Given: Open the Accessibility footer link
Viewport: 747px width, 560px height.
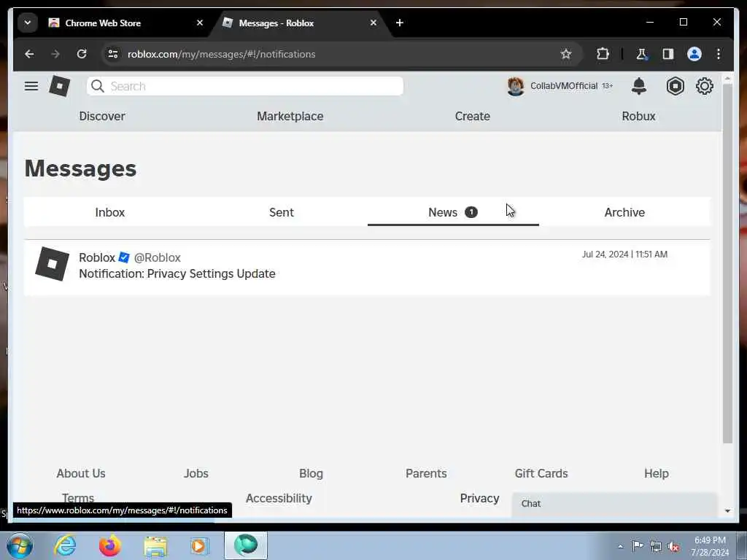Looking at the screenshot, I should (279, 498).
